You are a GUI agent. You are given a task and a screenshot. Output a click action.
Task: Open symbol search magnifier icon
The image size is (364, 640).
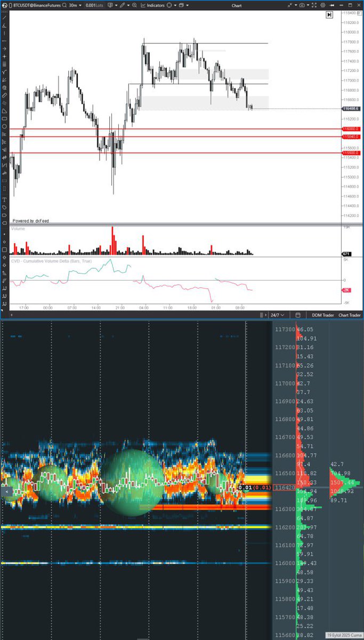(64, 5)
